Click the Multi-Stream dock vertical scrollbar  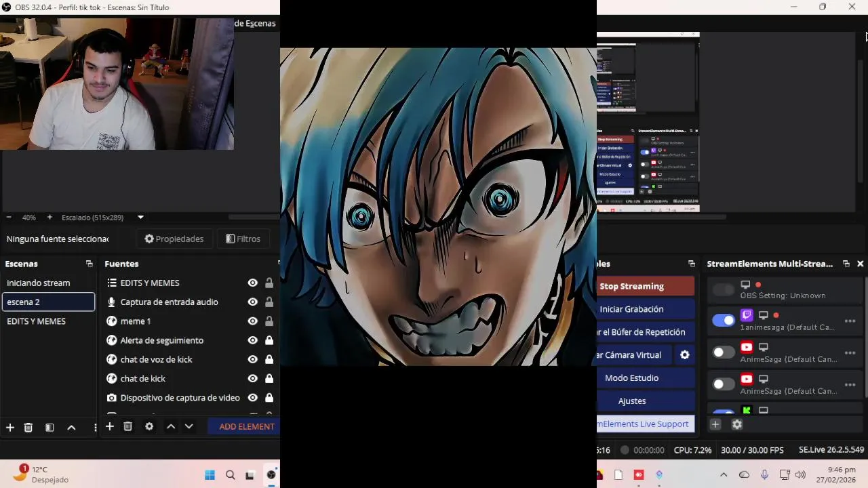[865, 339]
